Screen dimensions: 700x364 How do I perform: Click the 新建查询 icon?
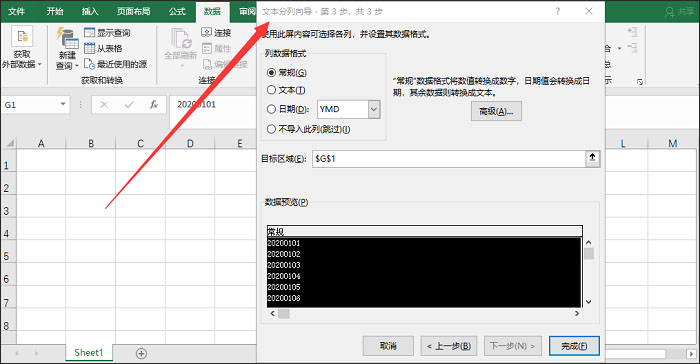click(x=67, y=39)
